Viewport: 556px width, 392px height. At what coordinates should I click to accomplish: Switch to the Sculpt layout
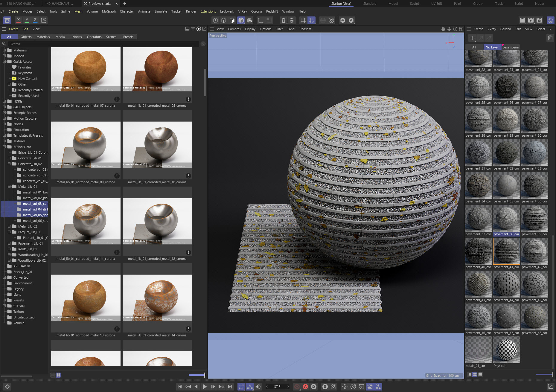coord(414,4)
